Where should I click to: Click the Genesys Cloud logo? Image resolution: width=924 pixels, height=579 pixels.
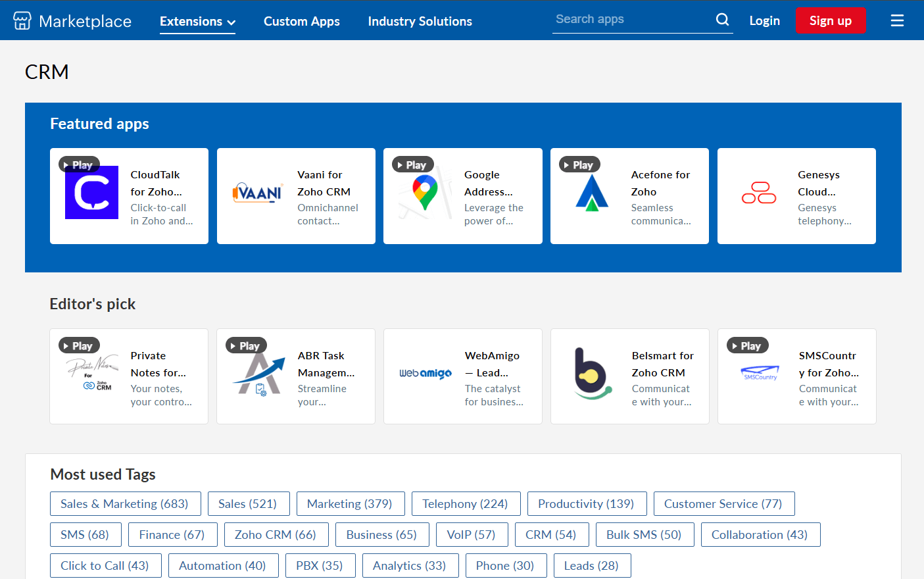click(759, 193)
